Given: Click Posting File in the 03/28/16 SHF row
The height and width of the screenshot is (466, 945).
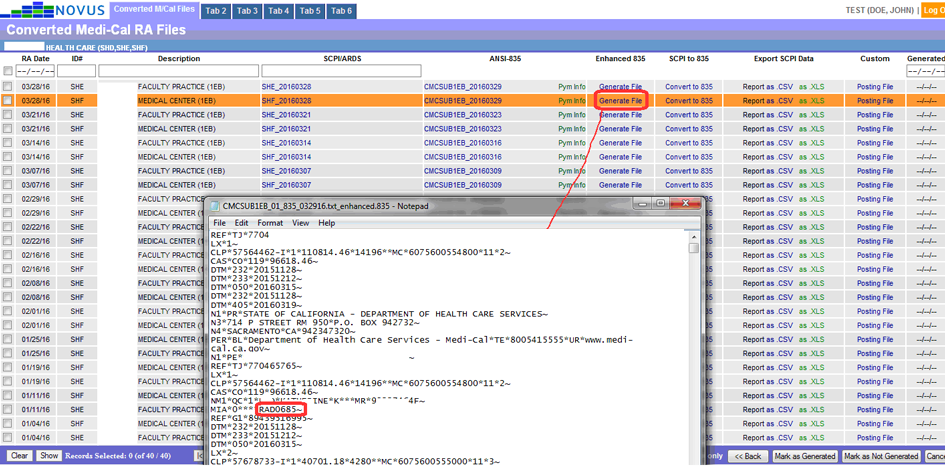Looking at the screenshot, I should pos(875,101).
